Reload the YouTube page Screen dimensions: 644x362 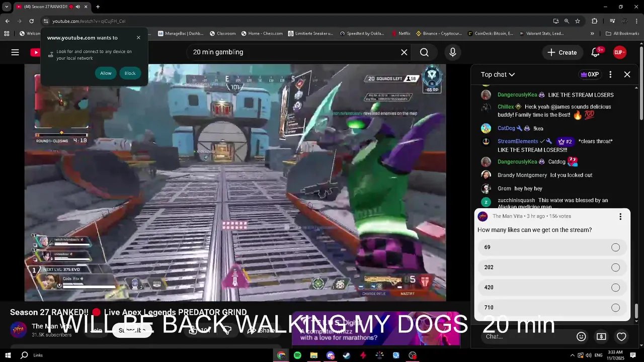(x=31, y=21)
